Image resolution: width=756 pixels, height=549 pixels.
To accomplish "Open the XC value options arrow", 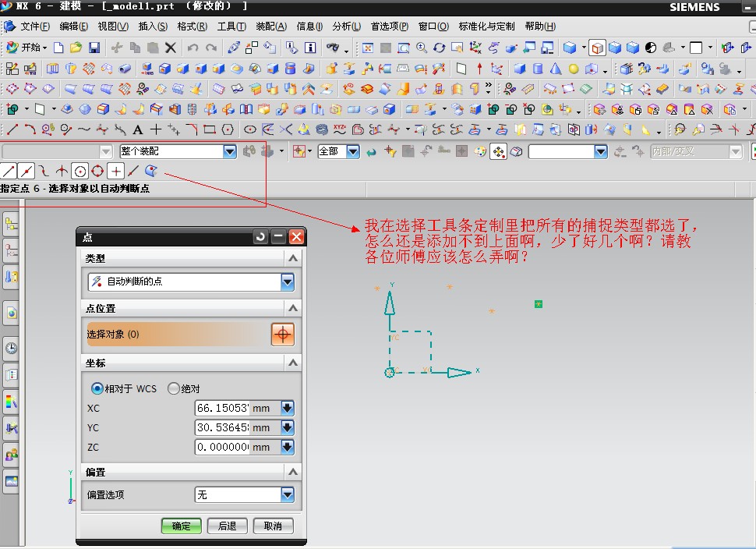I will (288, 408).
